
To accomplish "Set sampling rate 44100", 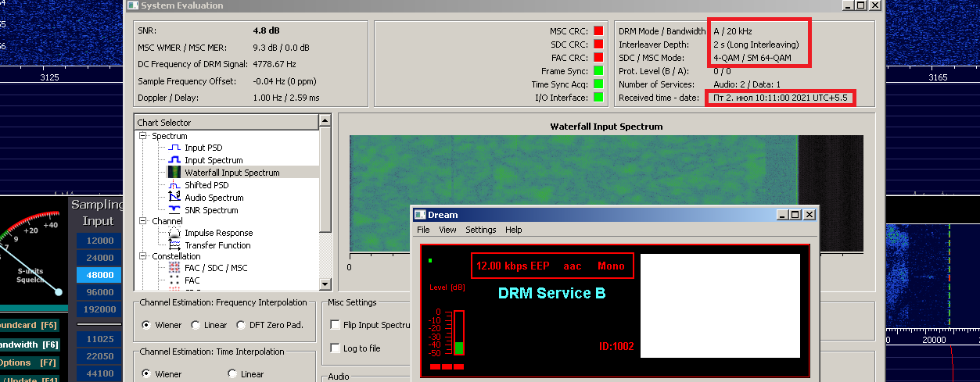I will click(x=99, y=373).
